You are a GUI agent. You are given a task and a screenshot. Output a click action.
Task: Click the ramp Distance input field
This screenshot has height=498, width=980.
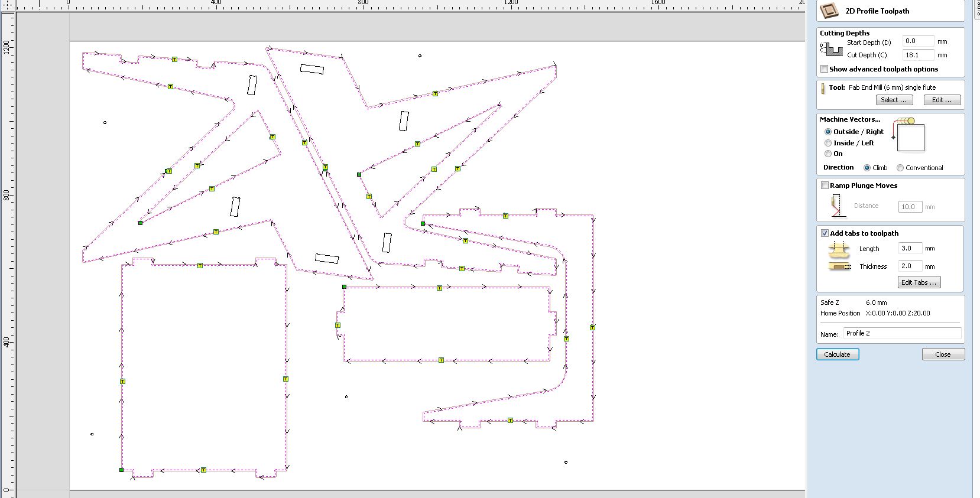pos(910,207)
